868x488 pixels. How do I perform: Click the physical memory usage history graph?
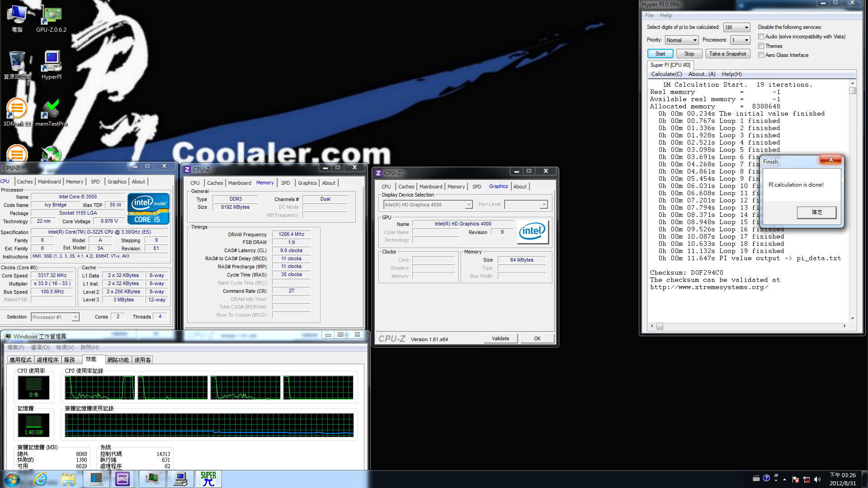click(x=209, y=425)
